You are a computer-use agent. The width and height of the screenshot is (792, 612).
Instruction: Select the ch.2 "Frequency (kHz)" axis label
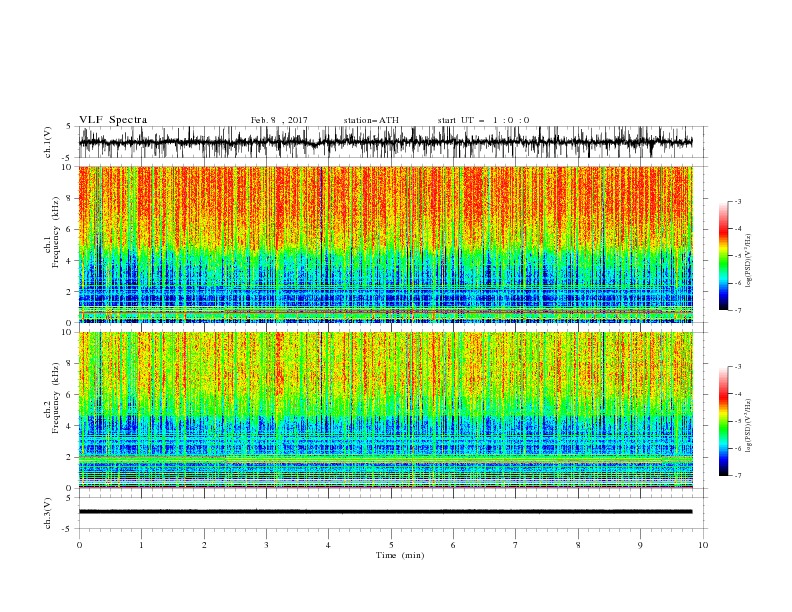(x=55, y=398)
